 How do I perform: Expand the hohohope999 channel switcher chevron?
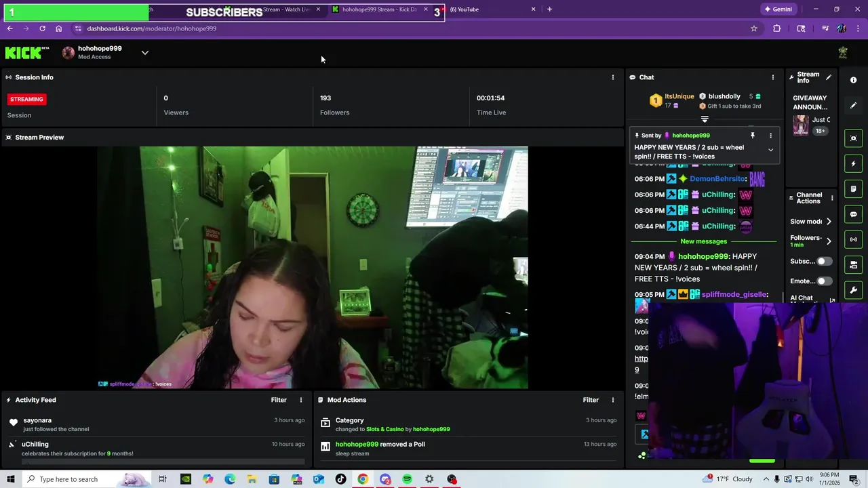pyautogui.click(x=144, y=52)
